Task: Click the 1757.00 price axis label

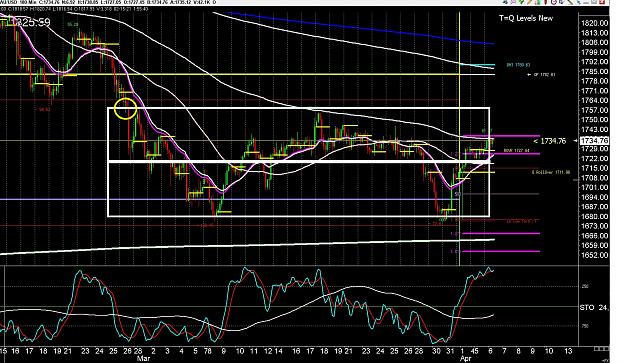Action: click(x=595, y=110)
